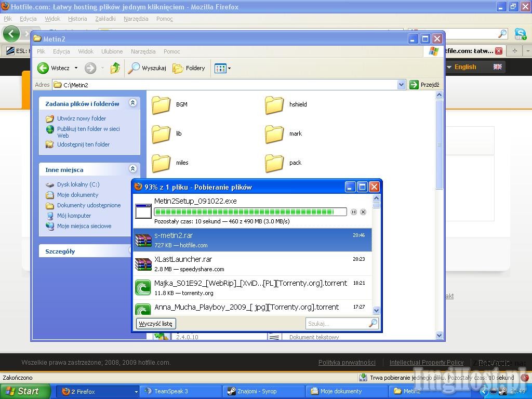Click Firefox's green back navigation button
Screen dimensions: 532x399
coord(11,34)
